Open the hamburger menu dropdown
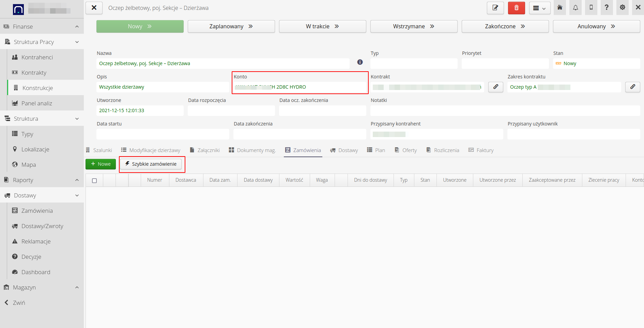 539,8
